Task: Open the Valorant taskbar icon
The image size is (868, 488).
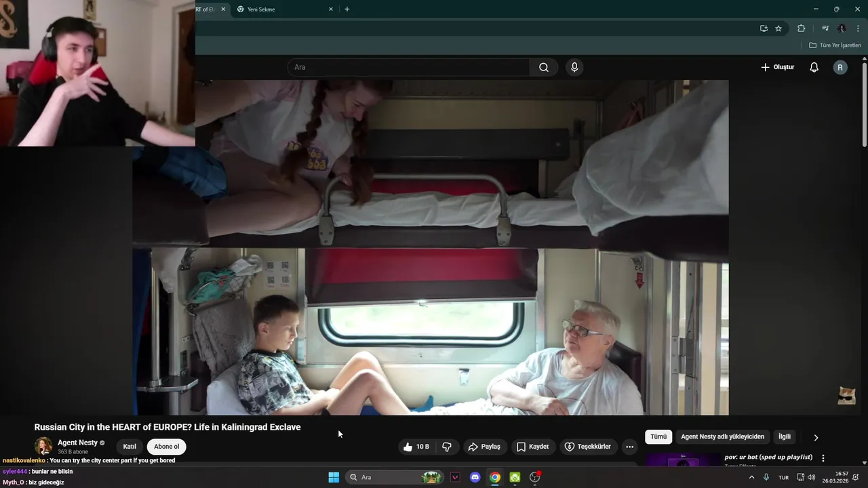Action: [455, 477]
